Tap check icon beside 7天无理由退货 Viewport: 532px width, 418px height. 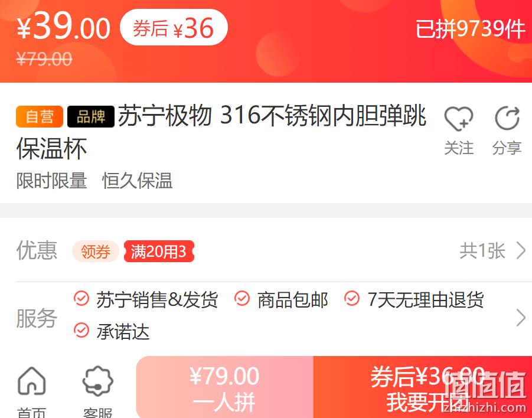tap(352, 299)
